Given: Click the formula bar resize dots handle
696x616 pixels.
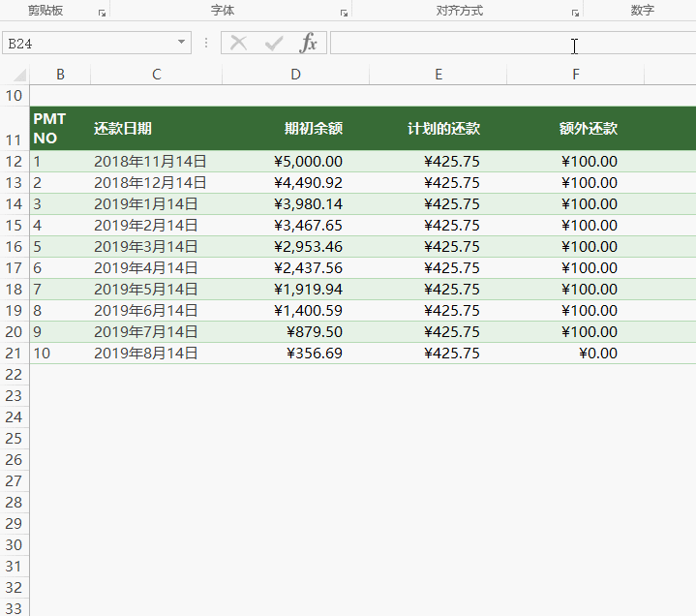Looking at the screenshot, I should coord(206,43).
